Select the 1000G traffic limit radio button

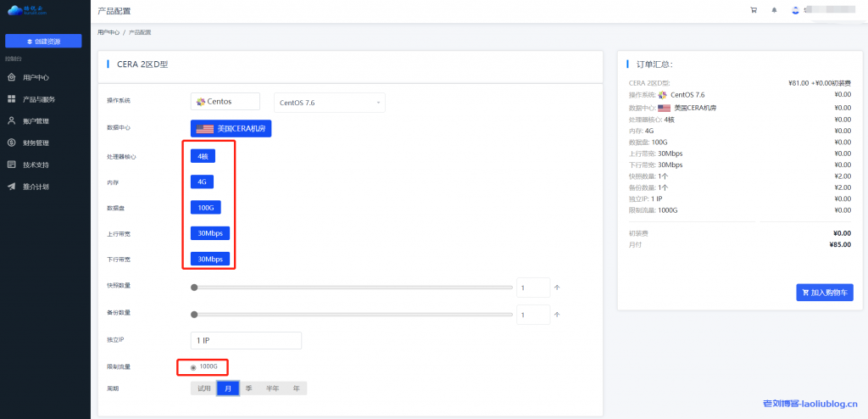point(193,367)
